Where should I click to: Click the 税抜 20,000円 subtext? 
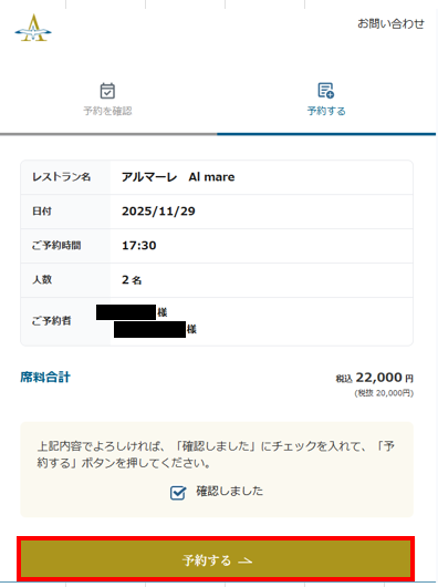coord(384,393)
